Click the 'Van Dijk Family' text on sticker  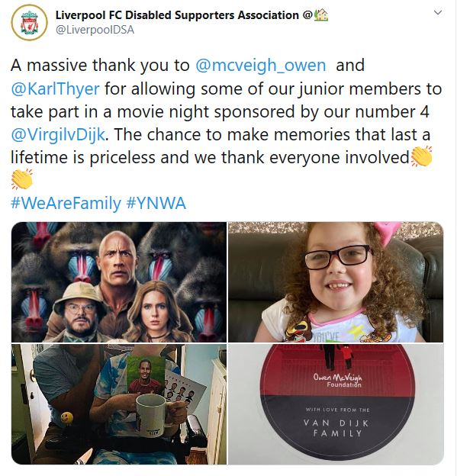pos(336,428)
